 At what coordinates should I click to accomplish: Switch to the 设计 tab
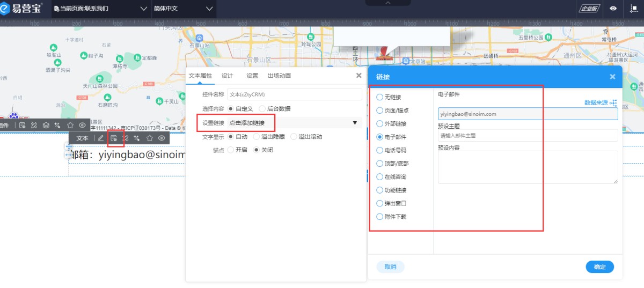click(x=227, y=76)
